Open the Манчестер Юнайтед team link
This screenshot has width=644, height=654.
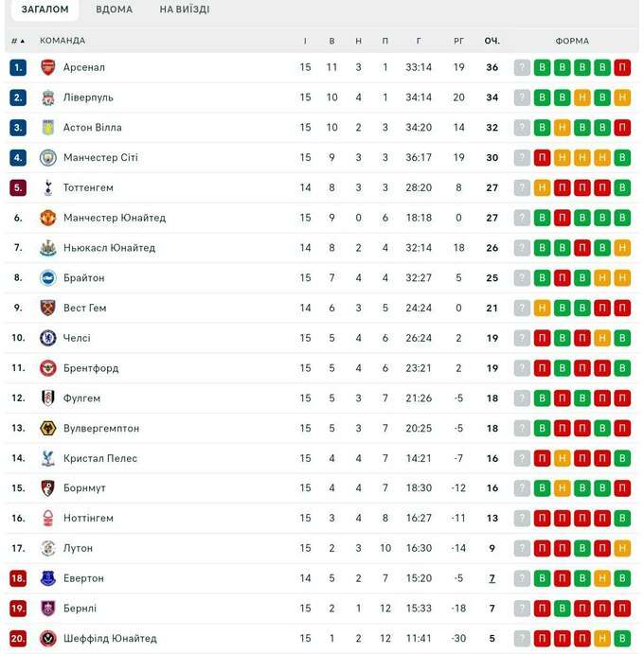[115, 218]
